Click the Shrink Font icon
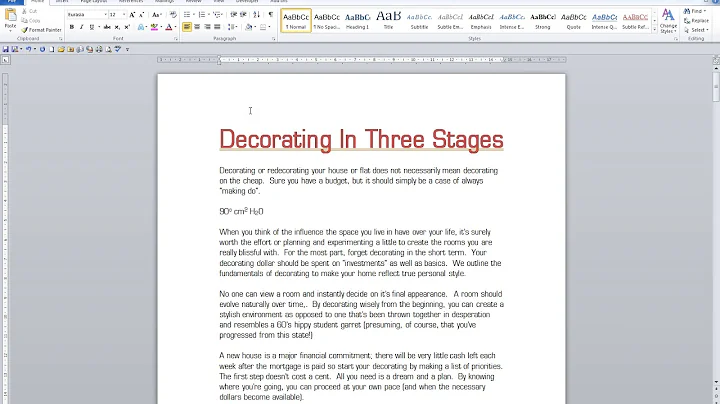 pyautogui.click(x=141, y=15)
